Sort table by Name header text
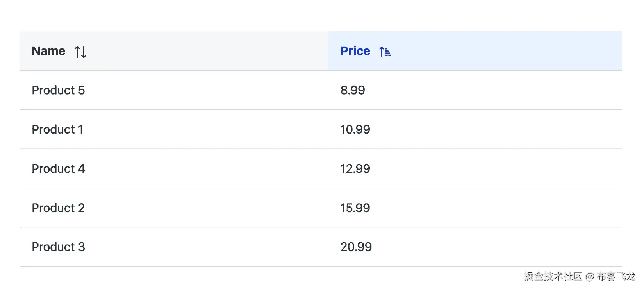This screenshot has width=644, height=290. pos(48,51)
